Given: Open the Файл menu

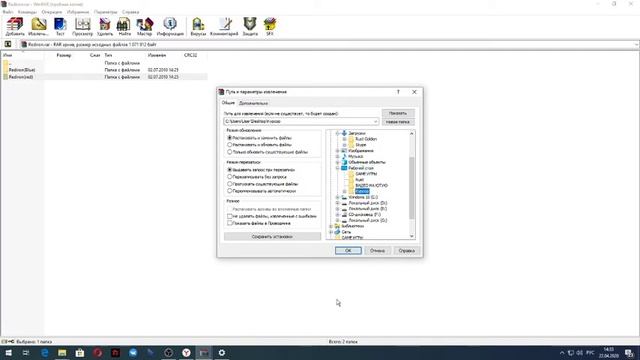Looking at the screenshot, I should [7, 12].
